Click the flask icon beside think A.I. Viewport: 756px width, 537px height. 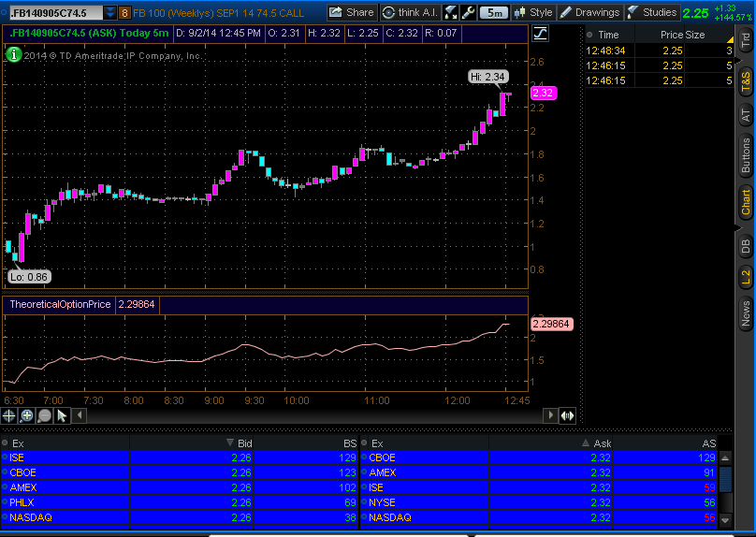point(450,12)
